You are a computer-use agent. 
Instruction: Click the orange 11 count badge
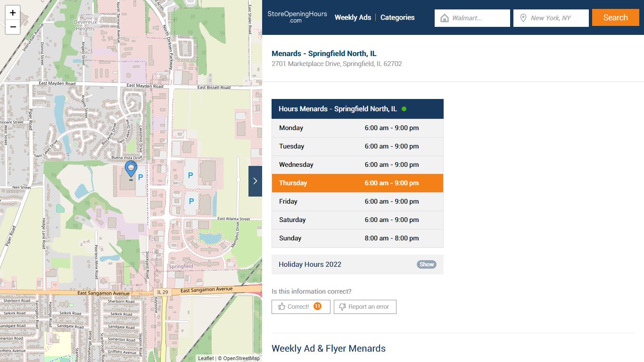[x=317, y=306]
